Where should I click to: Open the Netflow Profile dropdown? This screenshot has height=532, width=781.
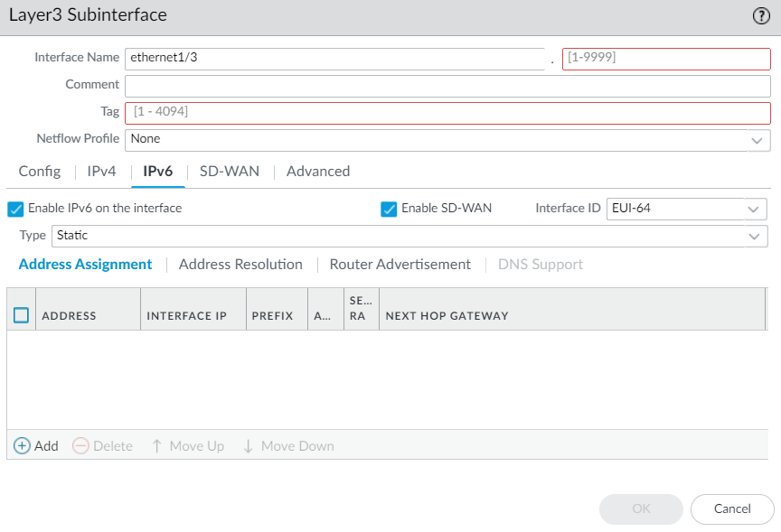[757, 140]
